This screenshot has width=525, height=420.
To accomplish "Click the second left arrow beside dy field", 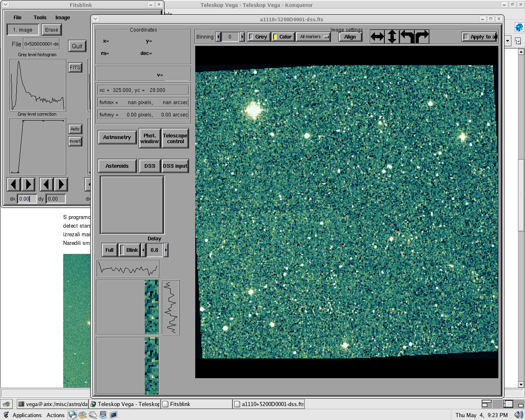I will [x=46, y=184].
